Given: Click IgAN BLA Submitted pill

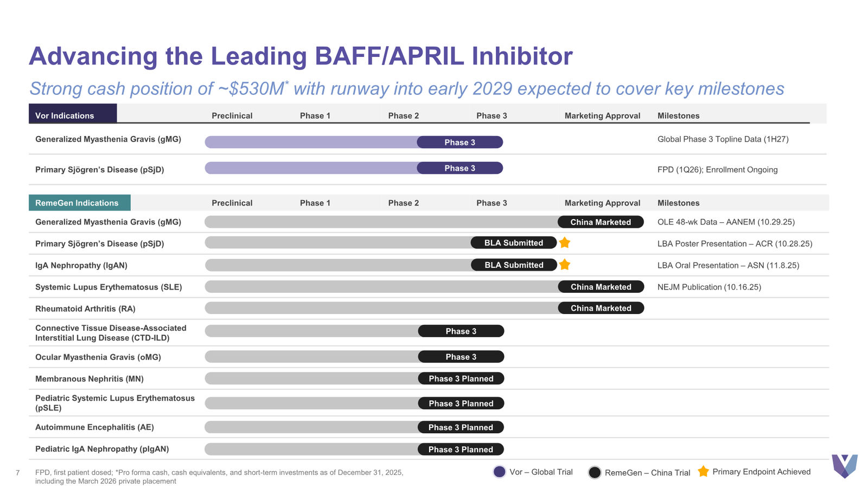Looking at the screenshot, I should coord(514,265).
